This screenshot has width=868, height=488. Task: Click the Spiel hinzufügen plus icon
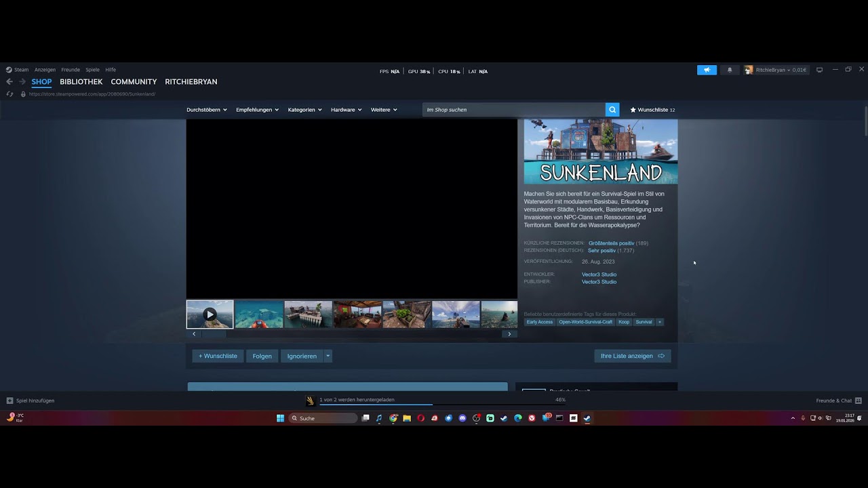pyautogui.click(x=9, y=401)
